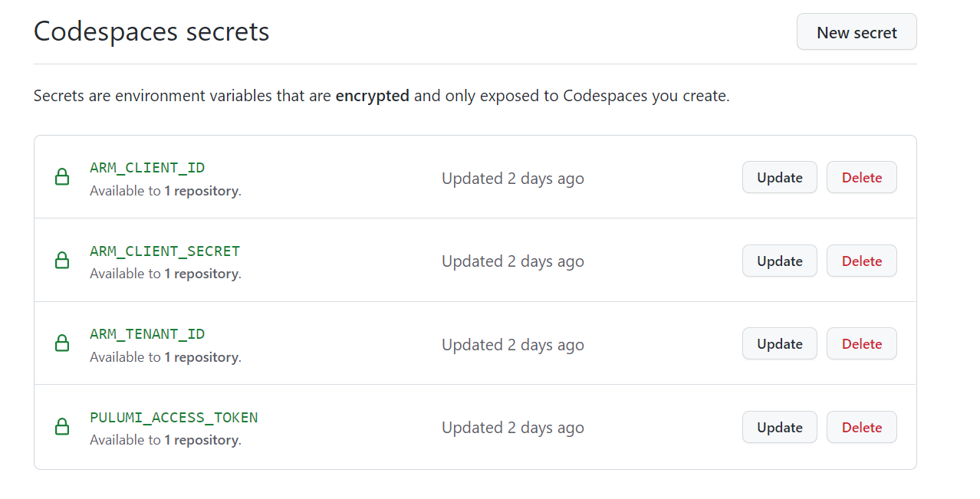Screen dimensions: 980x499
Task: Click the lock icon beside ARM_CLIENT_SECRET
Action: point(62,261)
